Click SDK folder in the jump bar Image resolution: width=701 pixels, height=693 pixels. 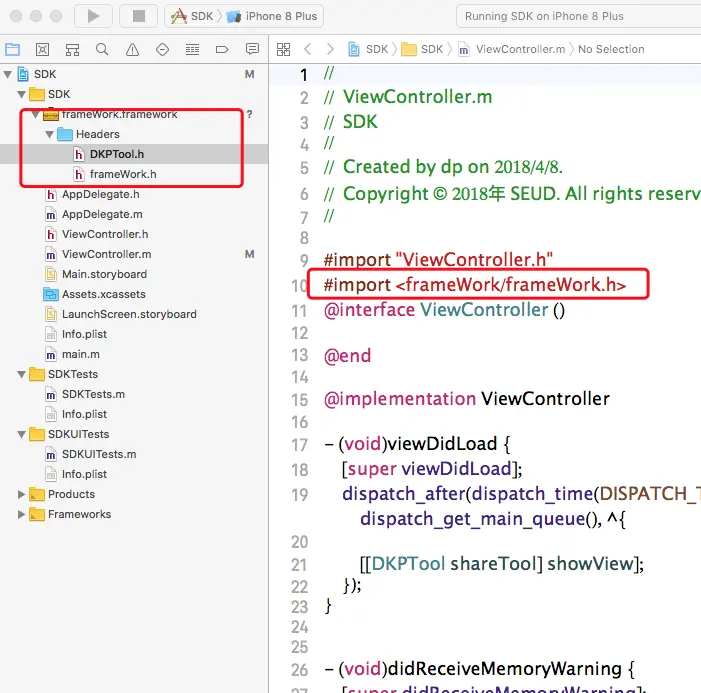click(x=422, y=49)
